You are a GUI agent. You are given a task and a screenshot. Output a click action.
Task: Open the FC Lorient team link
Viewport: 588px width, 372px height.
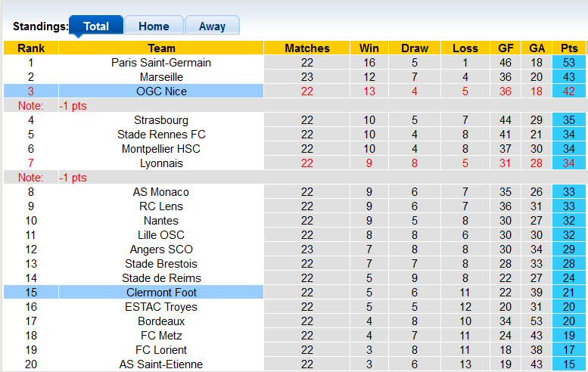[161, 350]
